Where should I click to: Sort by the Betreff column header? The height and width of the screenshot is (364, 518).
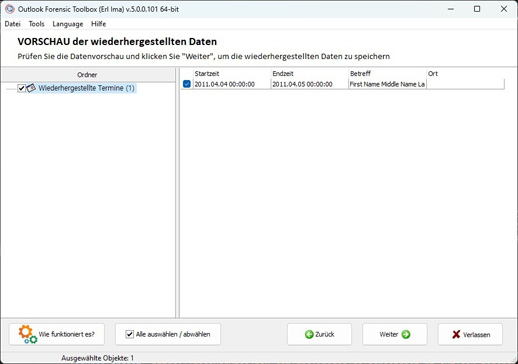pyautogui.click(x=387, y=74)
